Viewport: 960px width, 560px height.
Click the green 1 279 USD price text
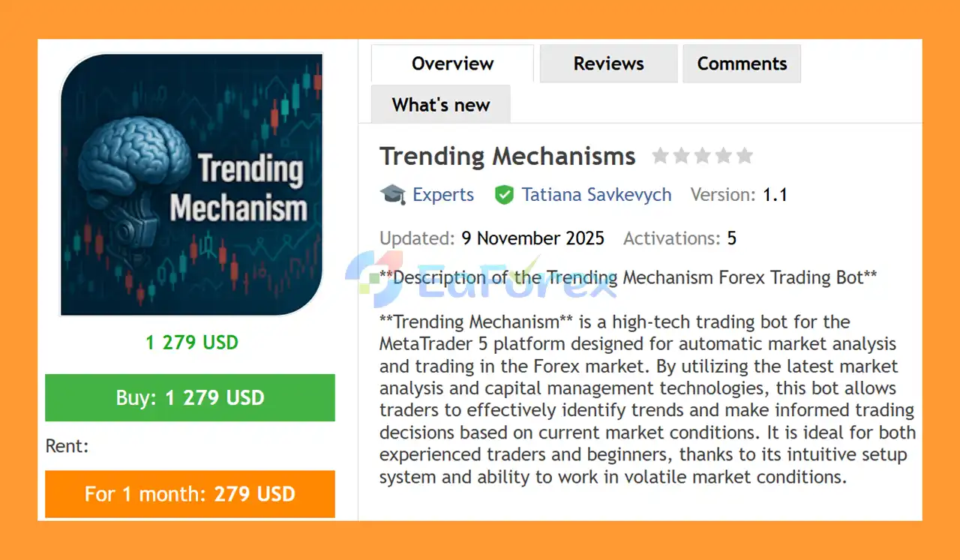click(192, 343)
